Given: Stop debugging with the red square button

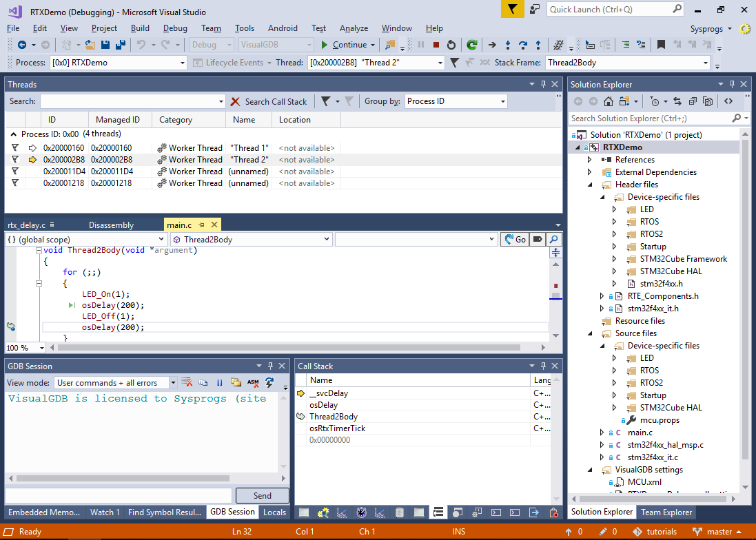Looking at the screenshot, I should (x=436, y=45).
